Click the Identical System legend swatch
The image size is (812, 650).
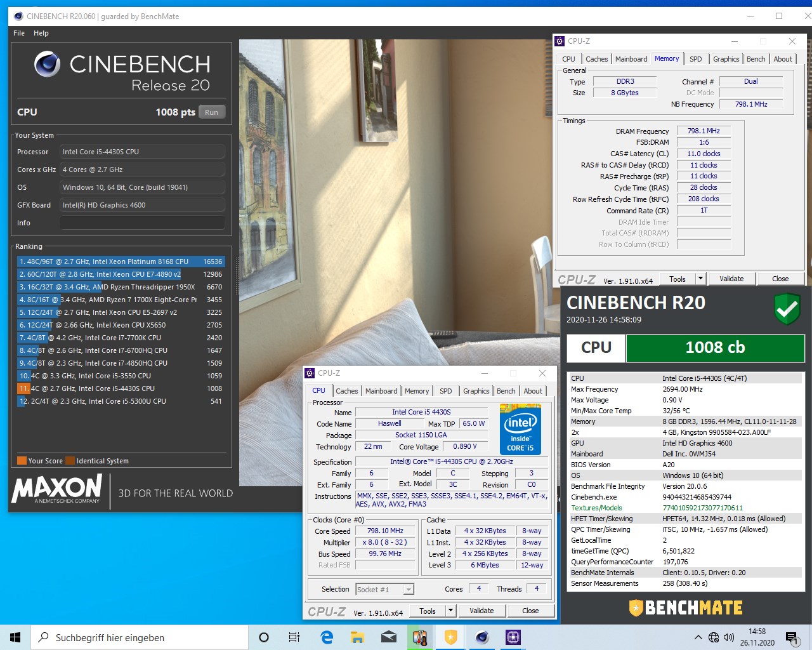pyautogui.click(x=70, y=461)
